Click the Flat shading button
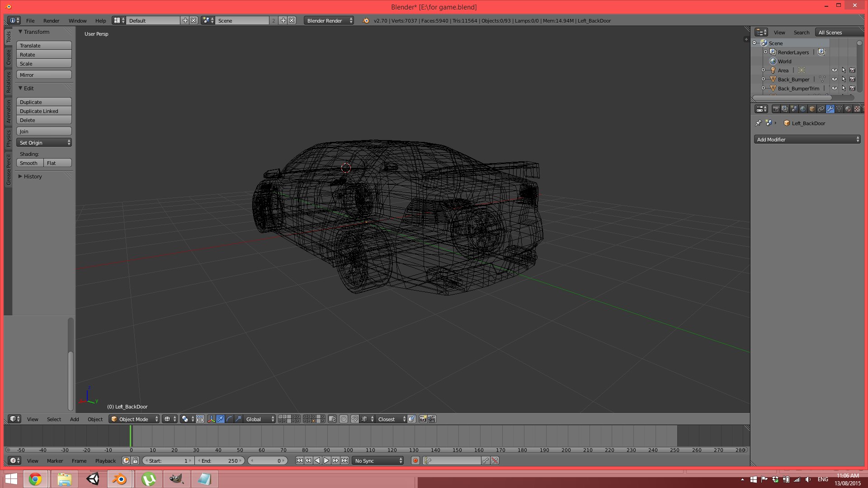Viewport: 868px width, 488px height. coord(58,163)
